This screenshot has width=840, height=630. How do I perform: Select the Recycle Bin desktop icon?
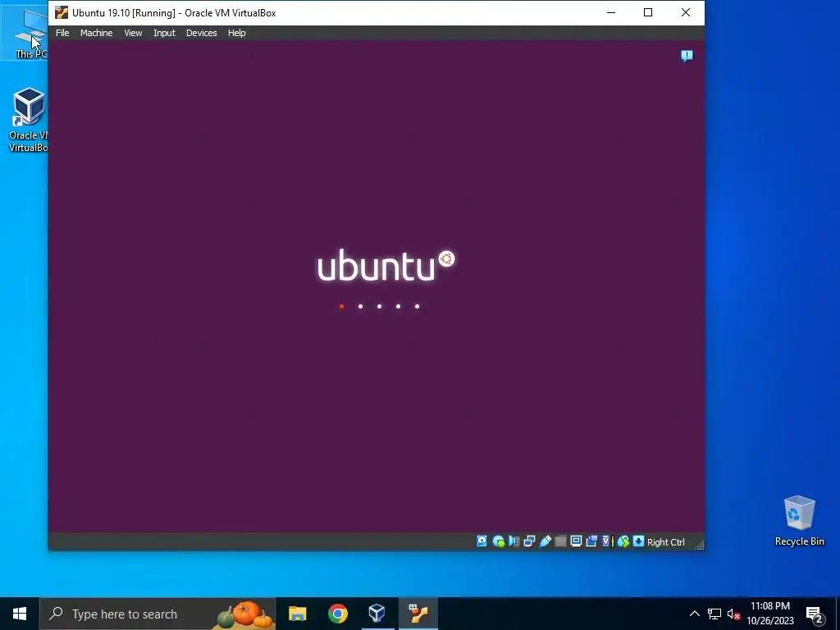point(799,521)
